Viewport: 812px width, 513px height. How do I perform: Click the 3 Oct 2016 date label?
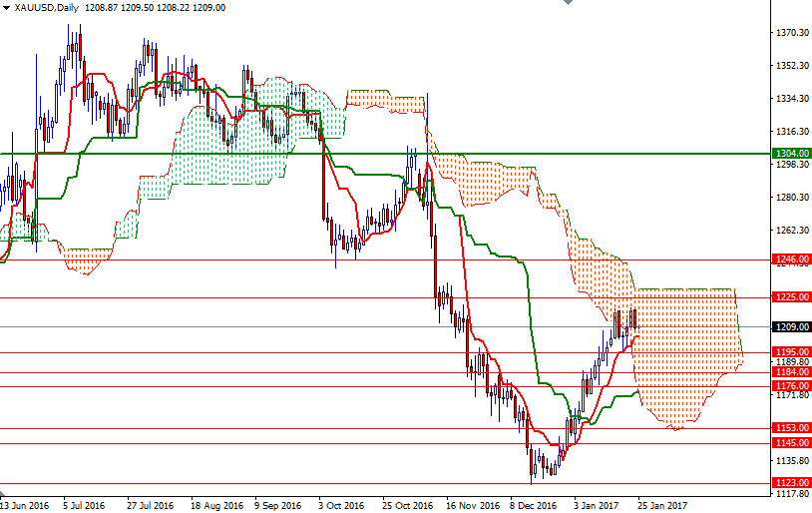(339, 506)
